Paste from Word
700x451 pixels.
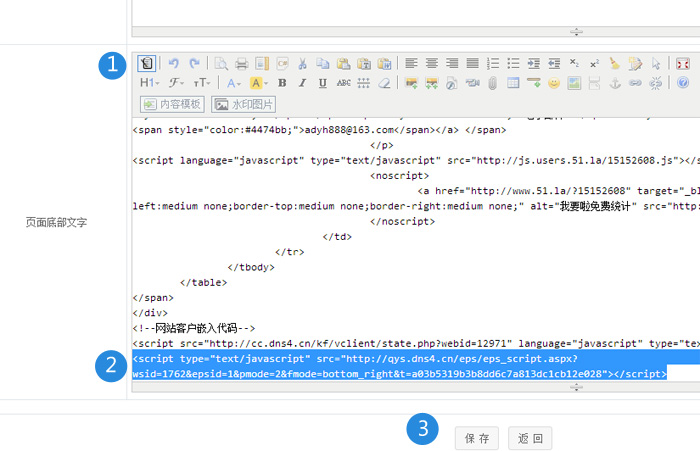(384, 63)
